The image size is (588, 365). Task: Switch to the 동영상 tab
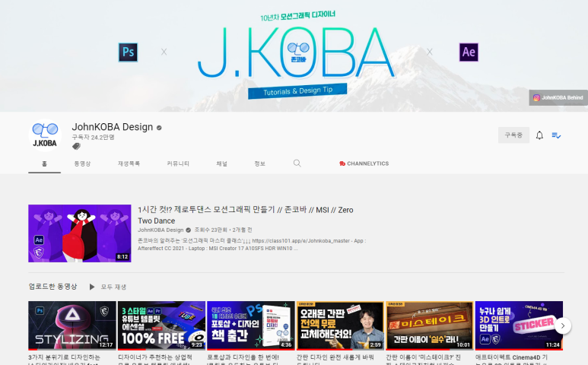pos(82,163)
